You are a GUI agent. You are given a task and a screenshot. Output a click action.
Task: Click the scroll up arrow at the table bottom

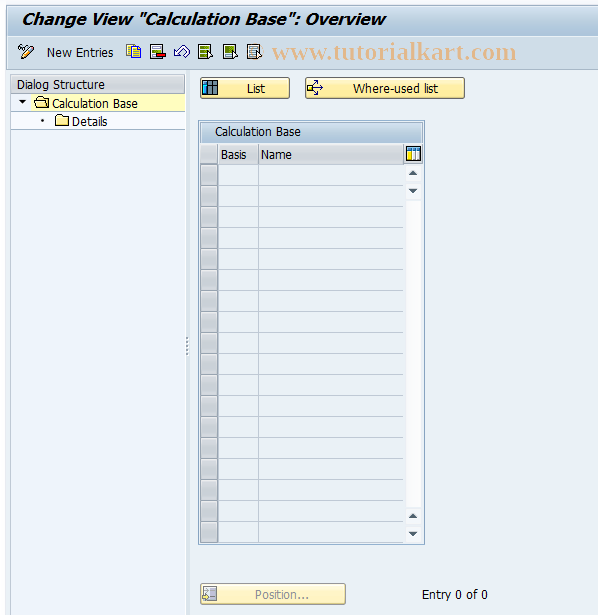pos(413,516)
